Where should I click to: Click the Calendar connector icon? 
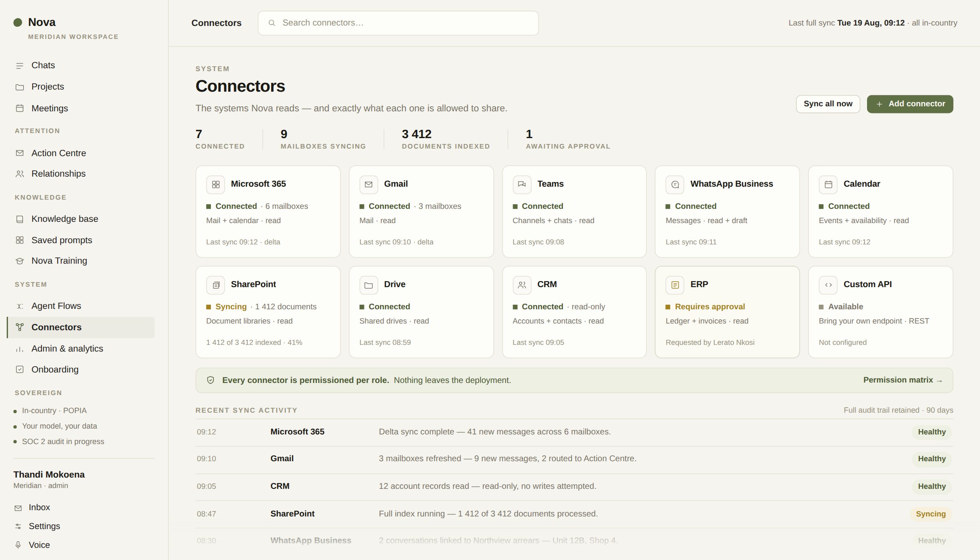click(828, 185)
